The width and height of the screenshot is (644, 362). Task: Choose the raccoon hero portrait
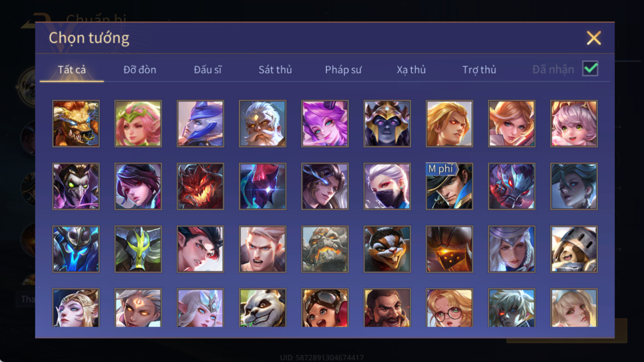click(387, 249)
